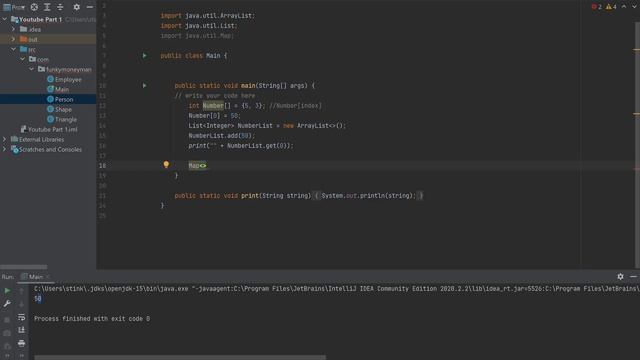Expand Scratches and Consoles node
Screen dimensions: 640x360
coord(4,149)
